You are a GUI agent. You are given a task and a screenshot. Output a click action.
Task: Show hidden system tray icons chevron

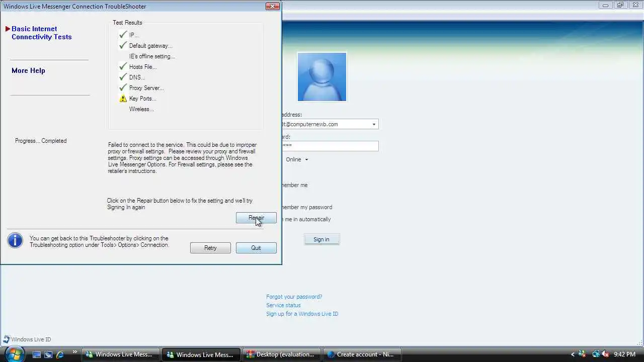click(x=572, y=354)
